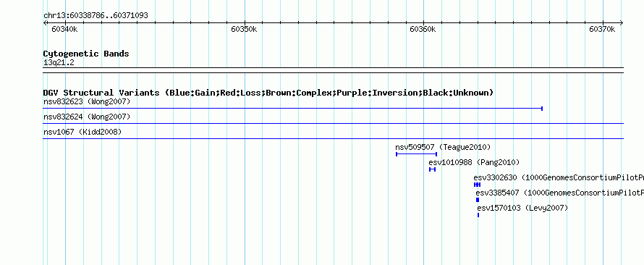Image resolution: width=644 pixels, height=265 pixels.
Task: Click the esv1570103 tiny blue marker
Action: point(478,215)
